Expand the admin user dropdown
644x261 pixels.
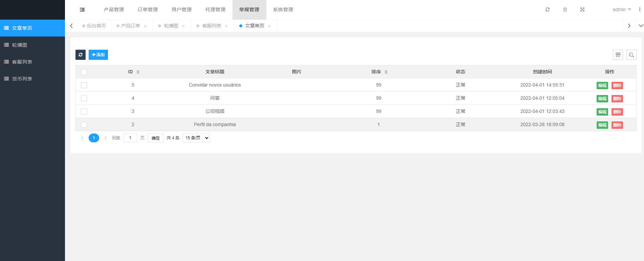[622, 9]
